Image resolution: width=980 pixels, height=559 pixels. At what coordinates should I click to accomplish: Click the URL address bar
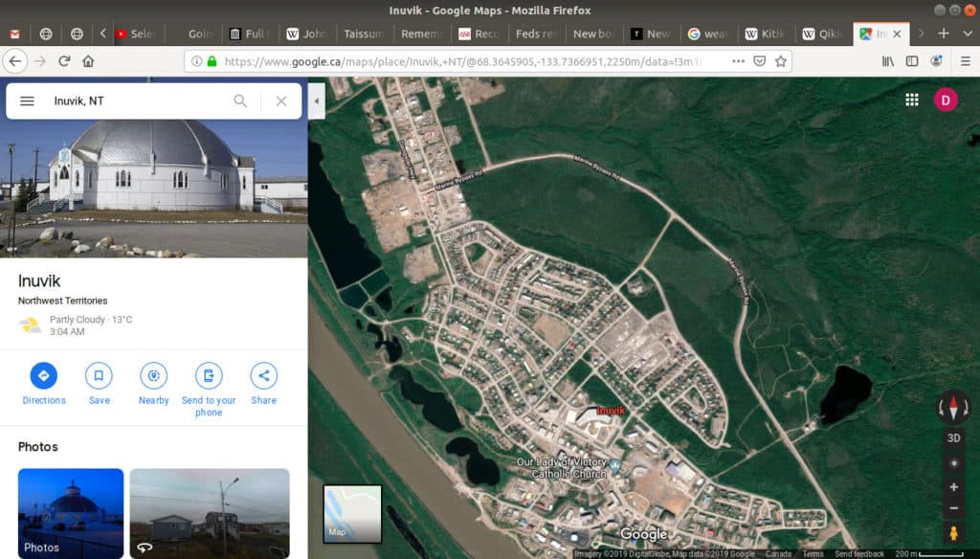point(462,61)
